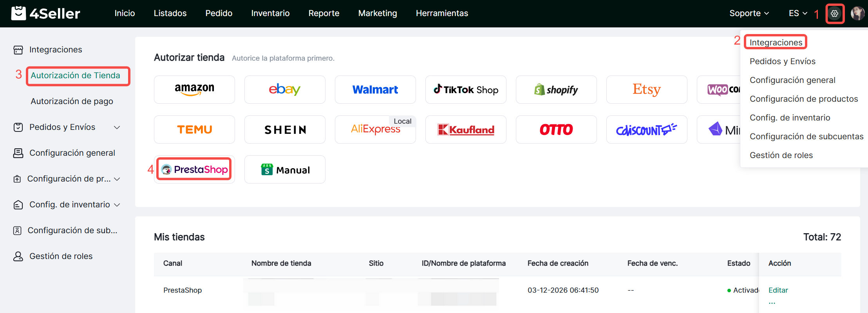Image resolution: width=868 pixels, height=313 pixels.
Task: Select the PrestaShop platform tile
Action: click(x=194, y=169)
